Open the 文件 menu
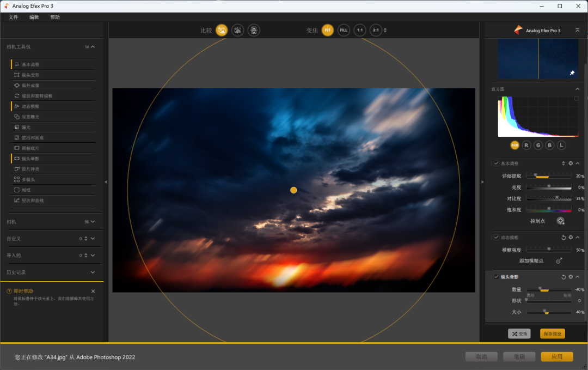Image resolution: width=588 pixels, height=370 pixels. (x=14, y=17)
